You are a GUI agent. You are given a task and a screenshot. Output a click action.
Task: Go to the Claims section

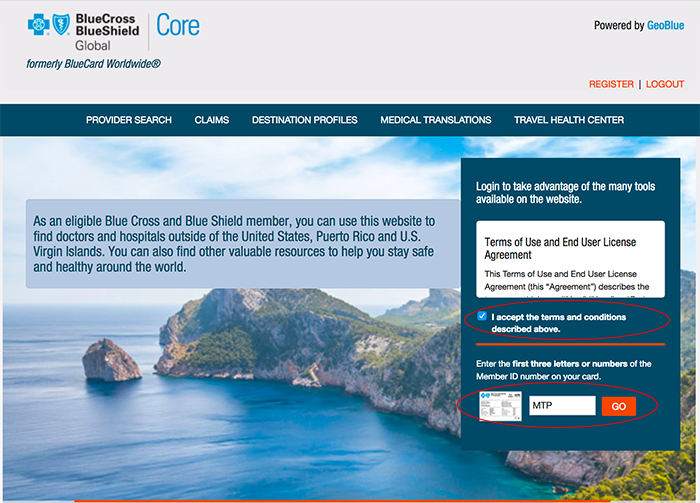(x=212, y=120)
